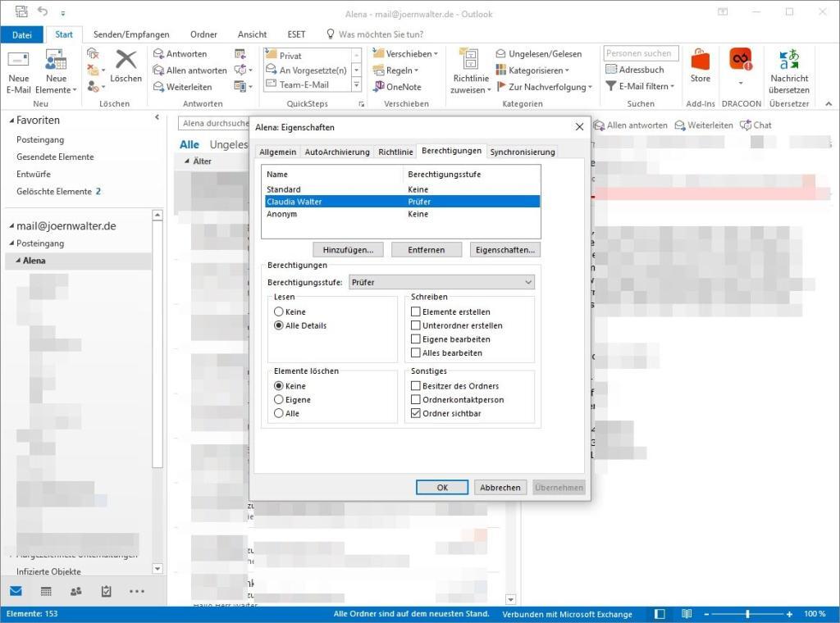The height and width of the screenshot is (623, 840).
Task: Click the Neue E-Mail envelope icon
Action: pos(18,60)
